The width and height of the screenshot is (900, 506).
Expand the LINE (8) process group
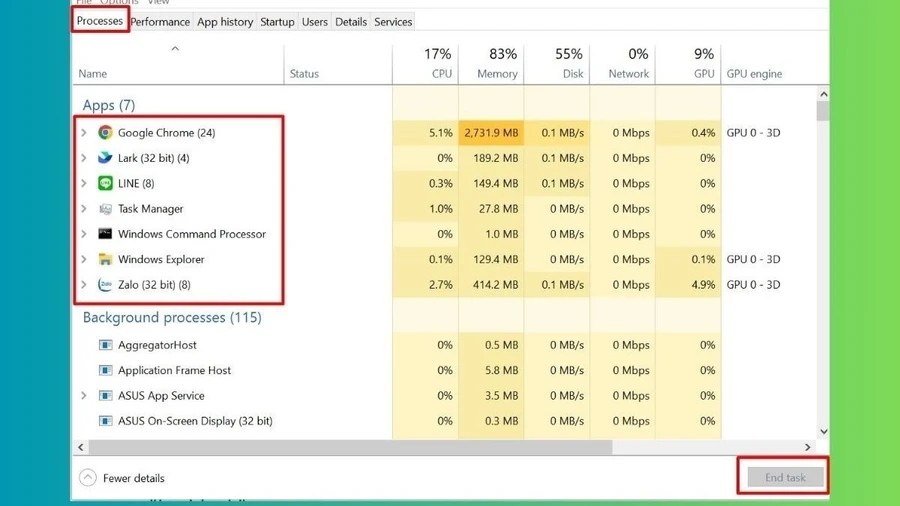[84, 183]
